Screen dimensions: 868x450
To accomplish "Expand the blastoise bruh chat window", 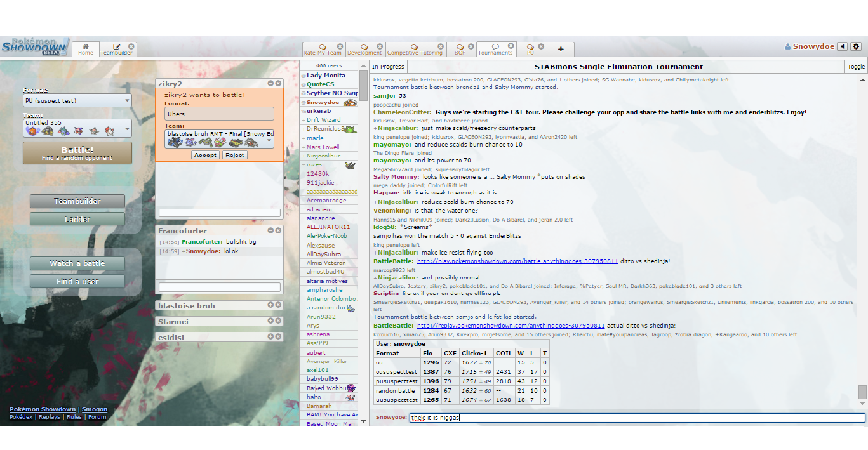I will 270,305.
